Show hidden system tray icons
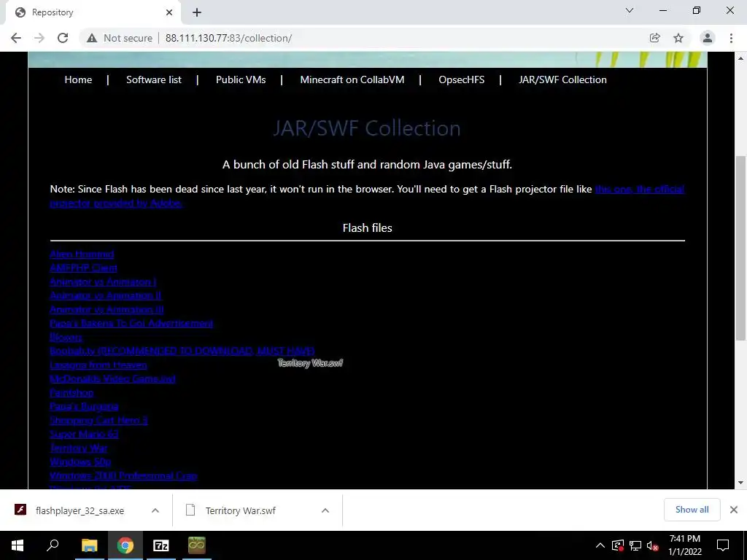This screenshot has height=560, width=747. [600, 545]
